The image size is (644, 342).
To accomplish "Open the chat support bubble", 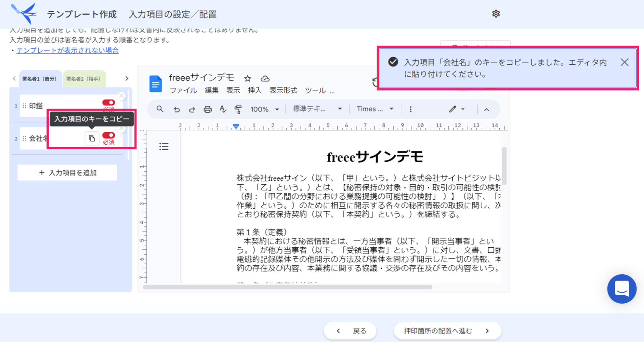I will coord(622,289).
